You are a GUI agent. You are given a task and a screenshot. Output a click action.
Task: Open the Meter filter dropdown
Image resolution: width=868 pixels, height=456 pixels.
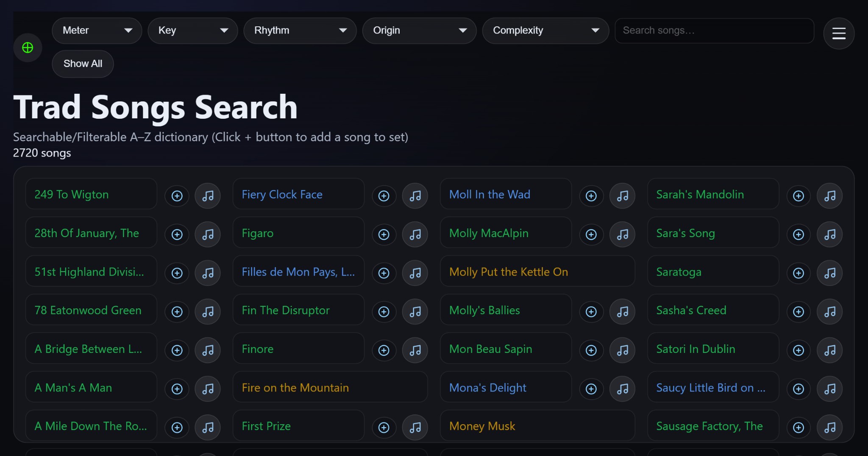[x=97, y=30]
